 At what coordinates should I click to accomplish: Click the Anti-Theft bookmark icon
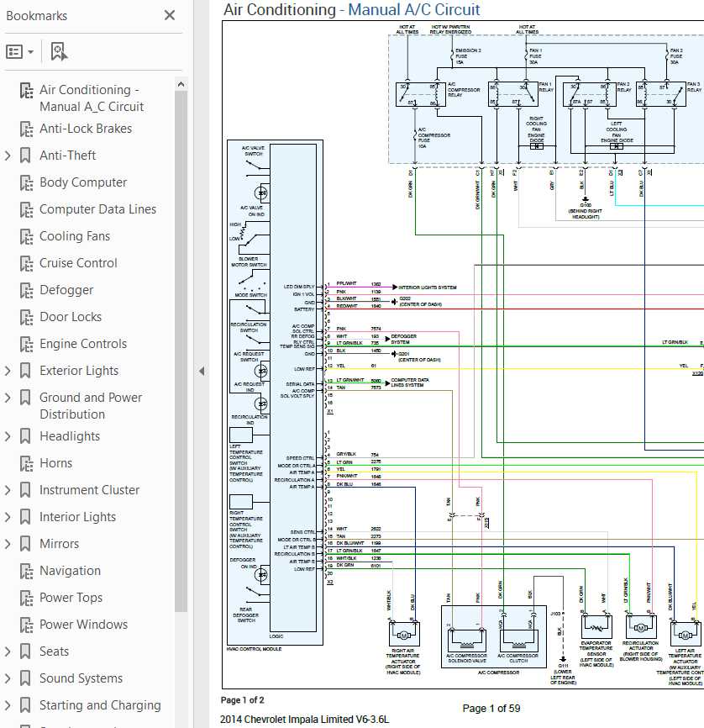(x=25, y=156)
